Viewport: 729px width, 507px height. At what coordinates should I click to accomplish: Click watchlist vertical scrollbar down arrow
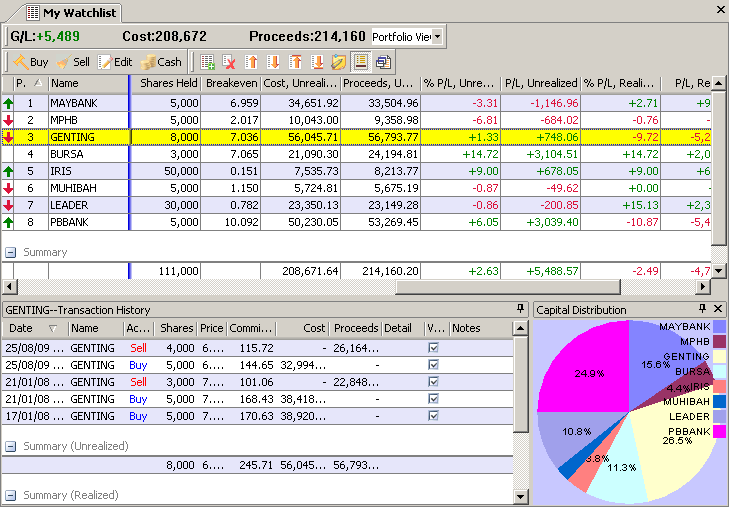pyautogui.click(x=718, y=270)
